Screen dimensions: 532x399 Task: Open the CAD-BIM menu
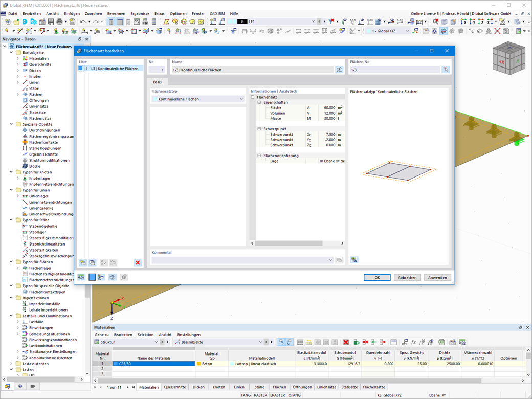(x=217, y=14)
